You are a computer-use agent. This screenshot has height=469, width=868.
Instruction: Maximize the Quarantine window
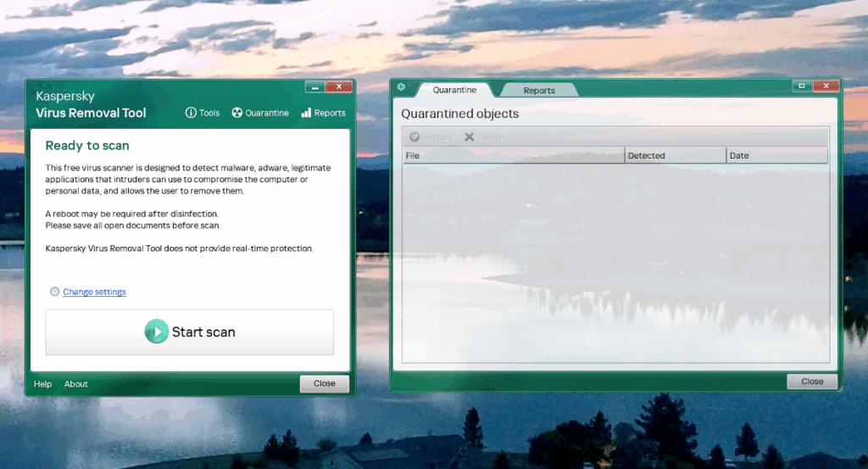click(x=801, y=86)
